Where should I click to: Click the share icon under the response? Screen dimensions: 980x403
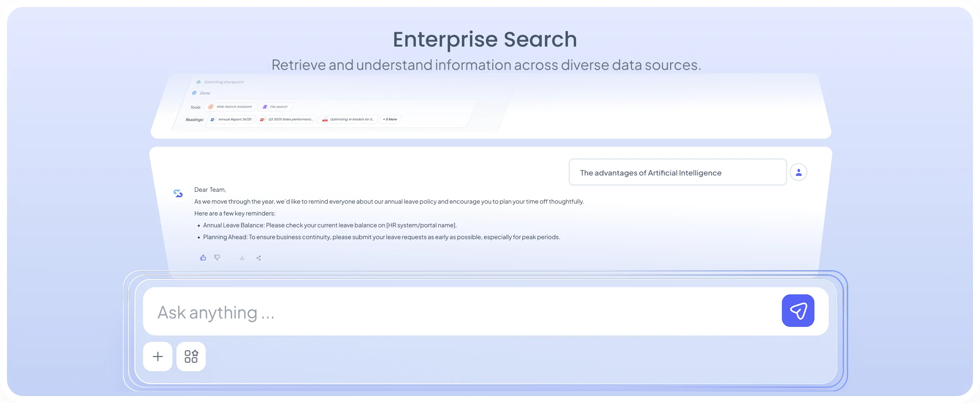click(259, 257)
